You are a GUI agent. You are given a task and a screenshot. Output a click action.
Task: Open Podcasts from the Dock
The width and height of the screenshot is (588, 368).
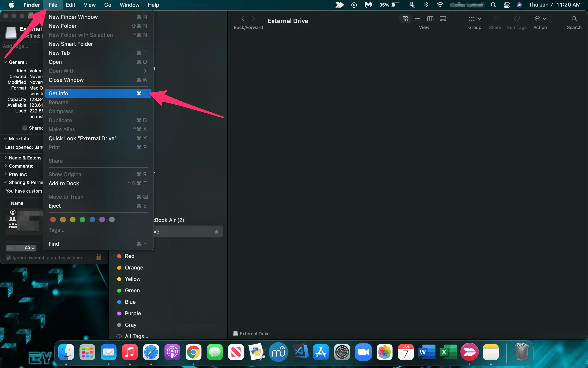coord(172,352)
